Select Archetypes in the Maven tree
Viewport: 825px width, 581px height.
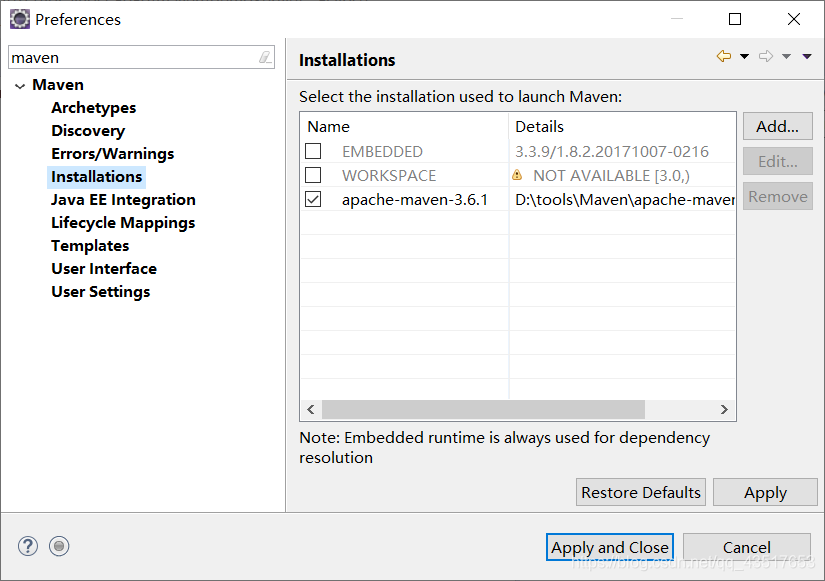pyautogui.click(x=94, y=108)
